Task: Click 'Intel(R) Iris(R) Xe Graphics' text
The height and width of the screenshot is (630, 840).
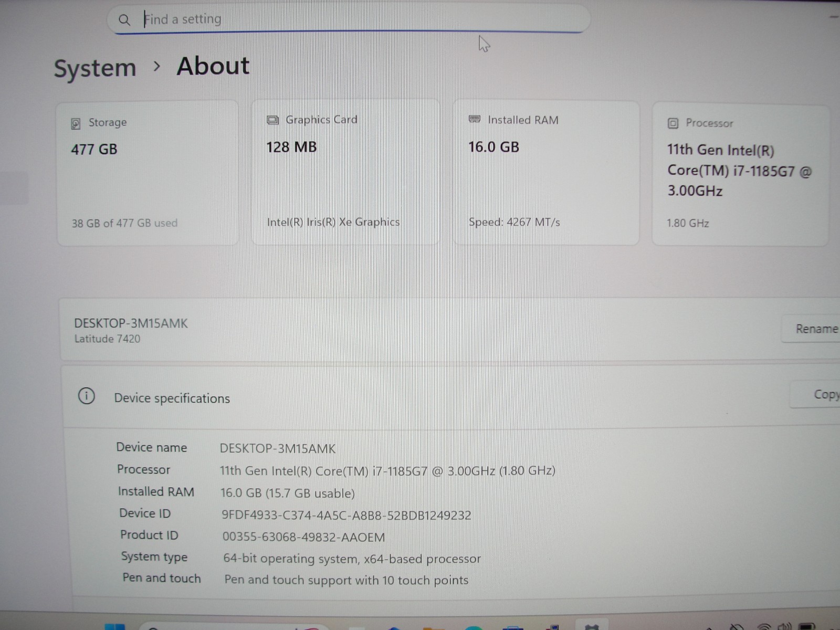Action: pos(333,222)
